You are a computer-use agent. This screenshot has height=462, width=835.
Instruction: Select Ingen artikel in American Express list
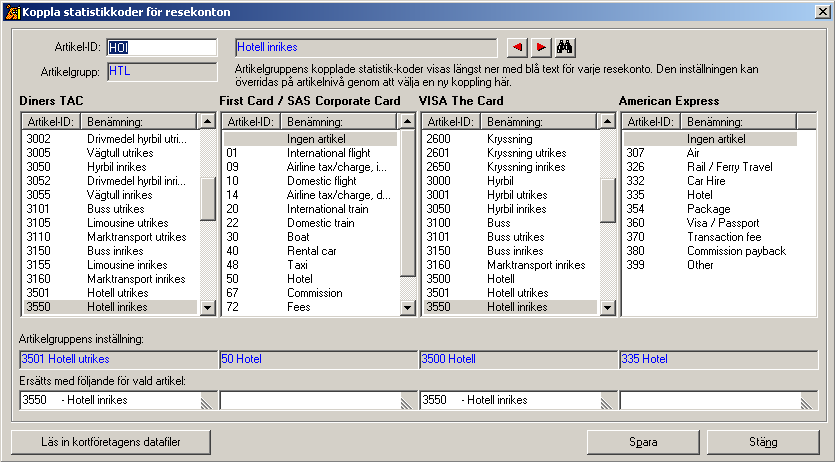coord(710,139)
